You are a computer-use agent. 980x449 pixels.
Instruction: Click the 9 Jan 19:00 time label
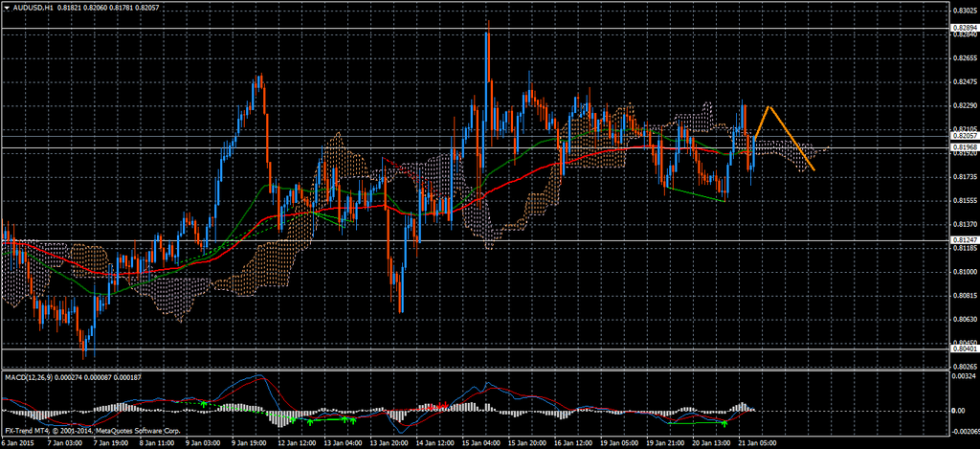point(251,443)
